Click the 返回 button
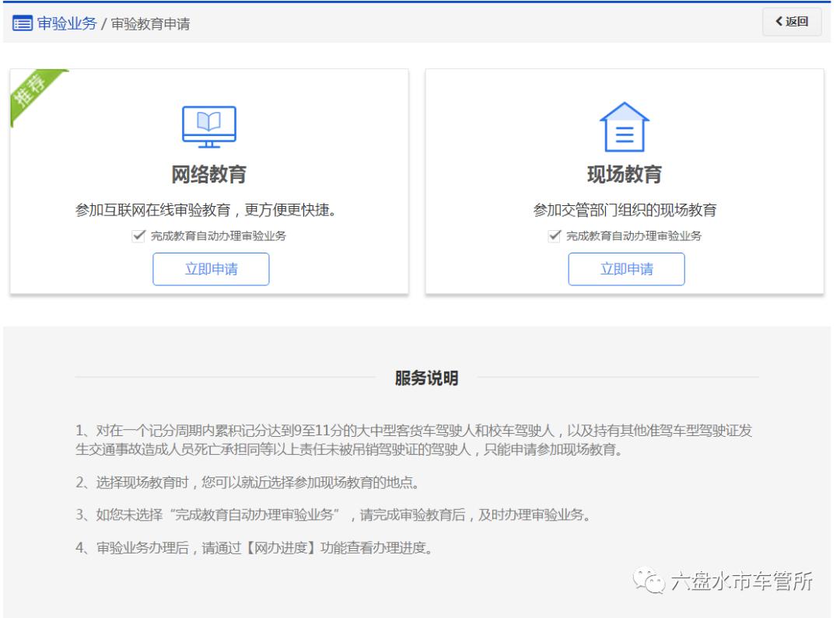The image size is (840, 618). 793,23
